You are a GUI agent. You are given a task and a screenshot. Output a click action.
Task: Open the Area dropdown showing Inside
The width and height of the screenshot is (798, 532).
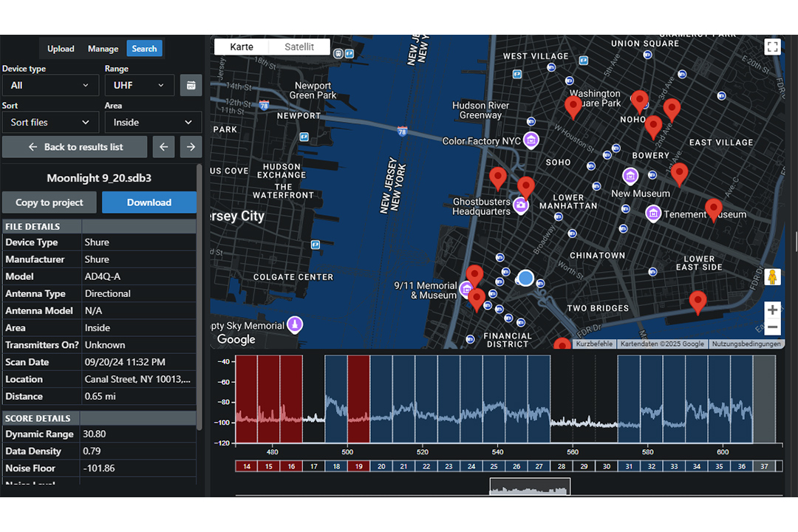tap(153, 123)
